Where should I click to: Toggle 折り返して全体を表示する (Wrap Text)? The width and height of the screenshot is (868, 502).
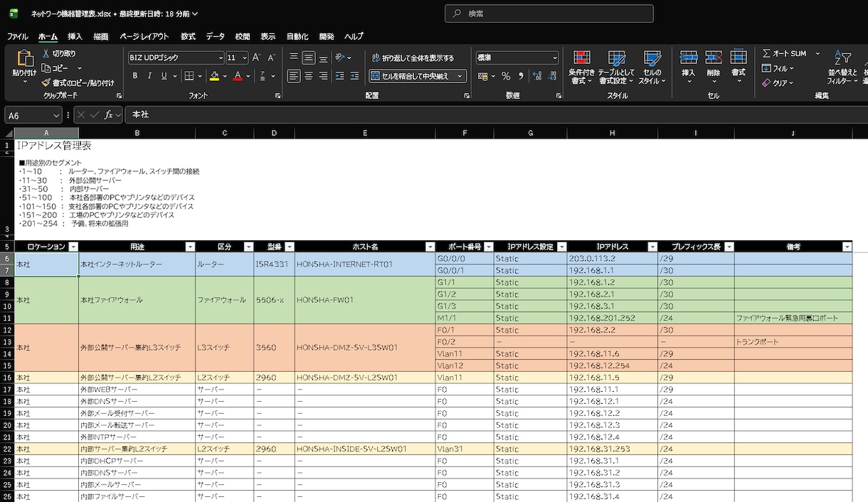coord(413,58)
